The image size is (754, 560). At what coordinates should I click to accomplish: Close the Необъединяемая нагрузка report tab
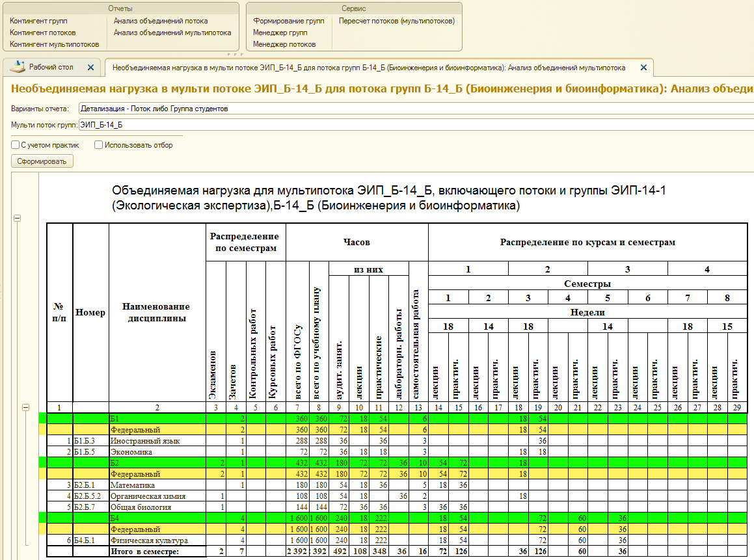(643, 68)
